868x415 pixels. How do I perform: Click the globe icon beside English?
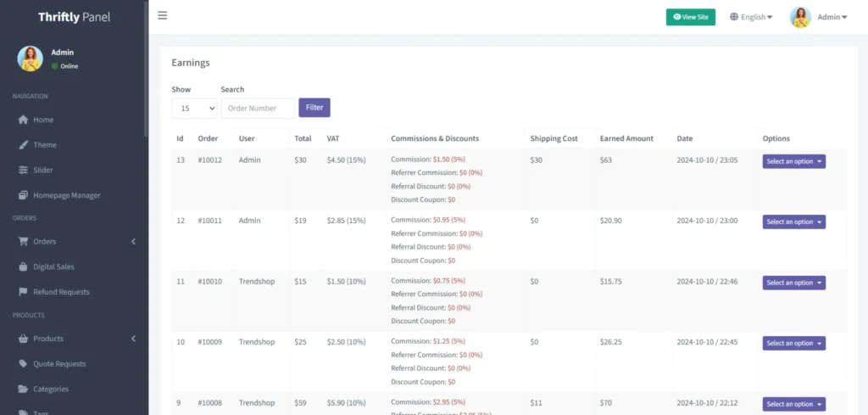(734, 17)
